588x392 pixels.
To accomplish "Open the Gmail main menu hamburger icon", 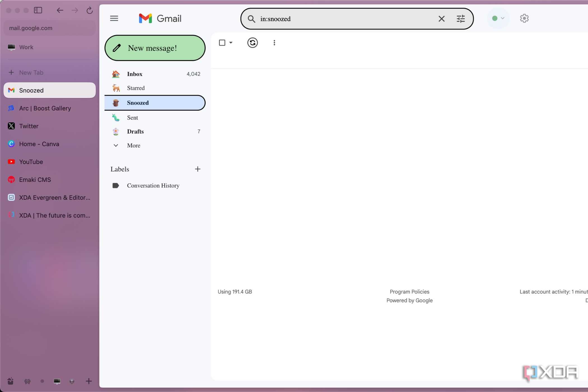I will (x=114, y=18).
